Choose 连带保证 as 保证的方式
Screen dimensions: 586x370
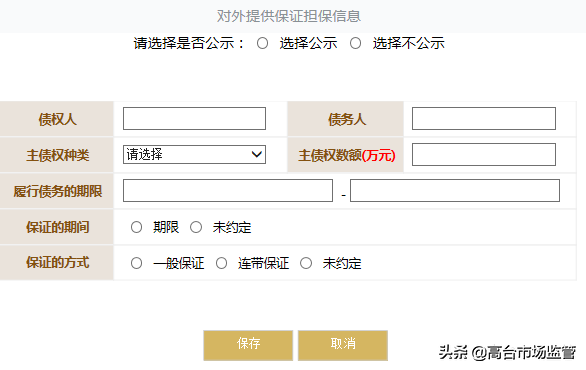[x=221, y=263]
